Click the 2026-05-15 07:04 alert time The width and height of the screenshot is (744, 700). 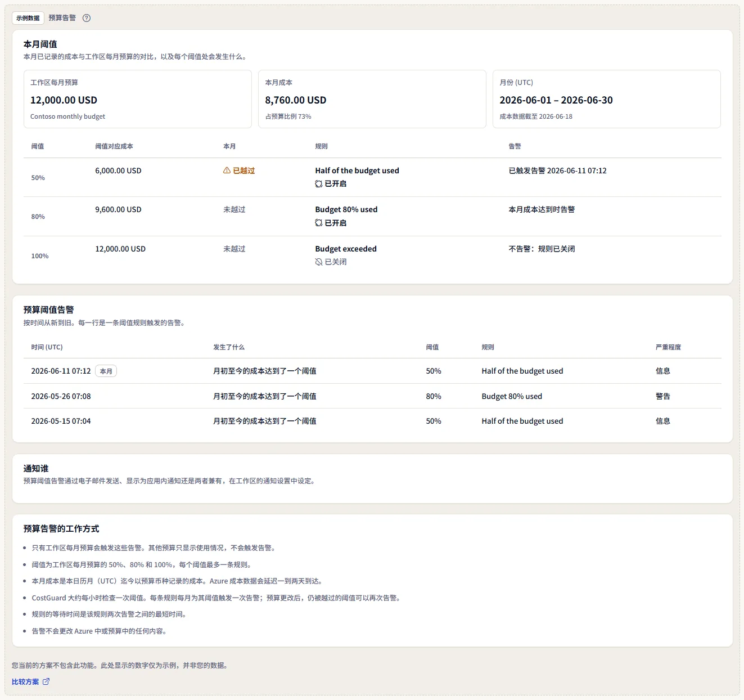(61, 421)
